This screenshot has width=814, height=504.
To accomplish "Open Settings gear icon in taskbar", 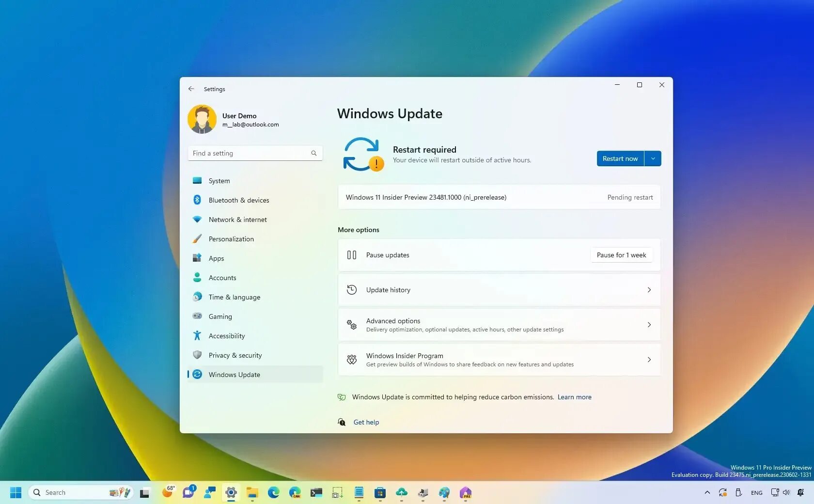I will [x=231, y=492].
